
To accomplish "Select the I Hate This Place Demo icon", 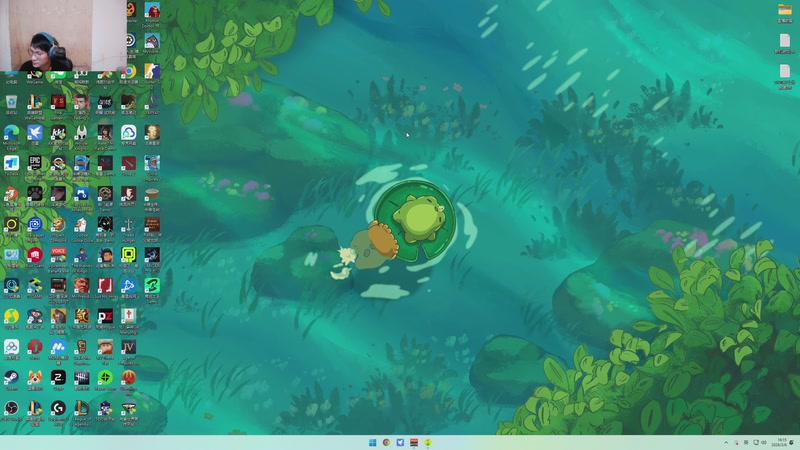I will pyautogui.click(x=105, y=133).
